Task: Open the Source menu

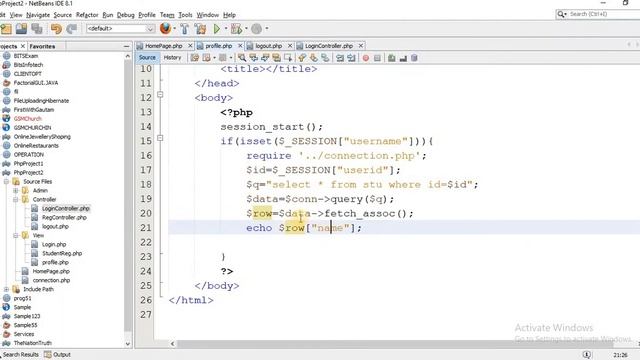Action: click(x=62, y=15)
